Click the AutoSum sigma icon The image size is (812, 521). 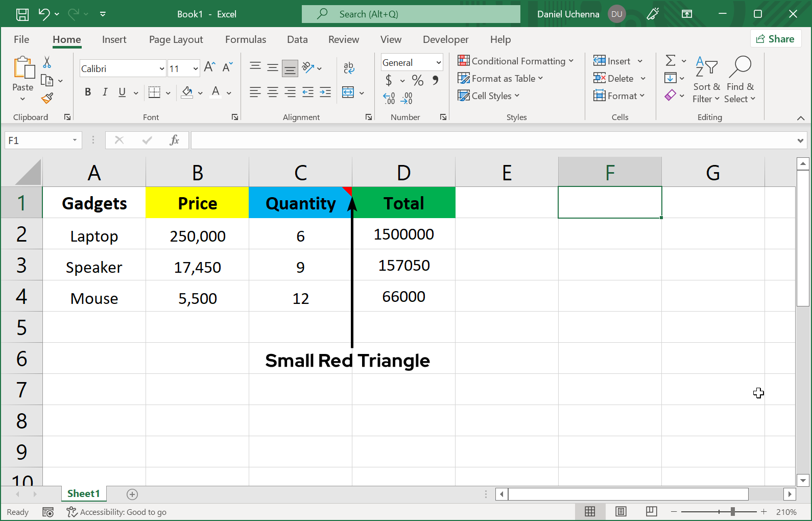(x=671, y=61)
